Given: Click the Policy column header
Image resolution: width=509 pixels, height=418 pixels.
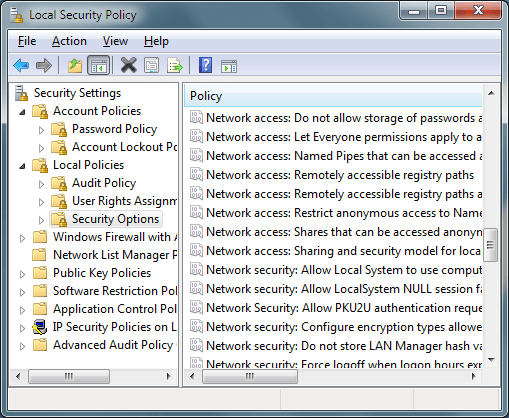Looking at the screenshot, I should click(x=333, y=96).
